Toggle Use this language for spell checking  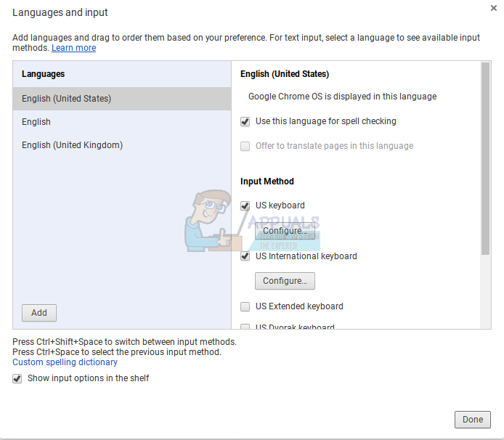(245, 121)
